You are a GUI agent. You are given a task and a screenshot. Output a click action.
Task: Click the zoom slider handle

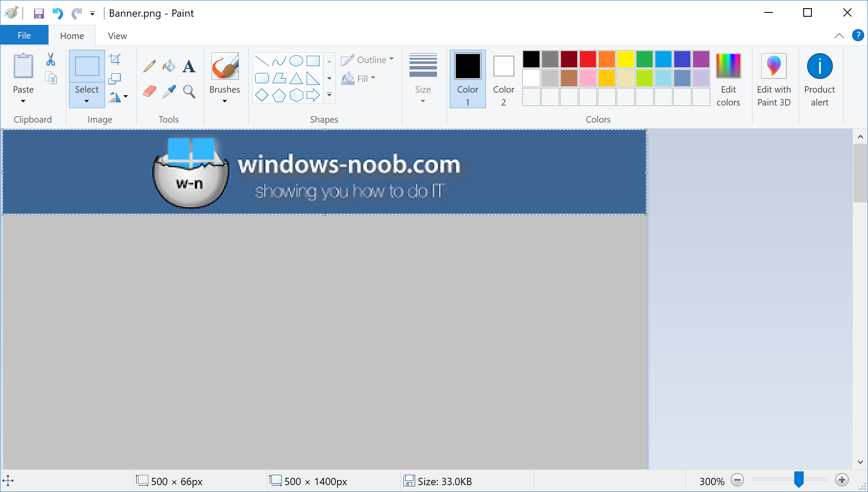coord(799,479)
